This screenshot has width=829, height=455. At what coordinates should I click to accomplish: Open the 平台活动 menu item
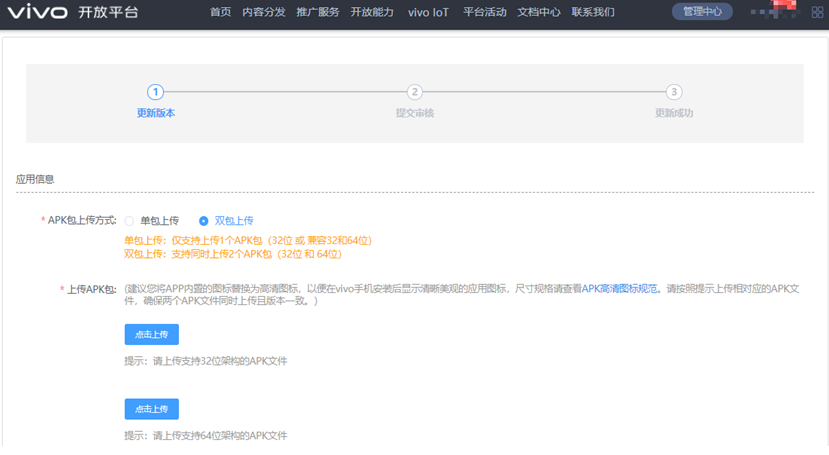(x=485, y=12)
